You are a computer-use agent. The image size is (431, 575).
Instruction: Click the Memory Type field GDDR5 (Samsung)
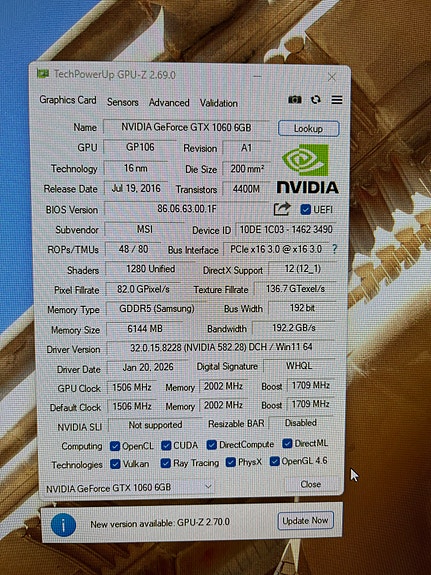(x=157, y=308)
